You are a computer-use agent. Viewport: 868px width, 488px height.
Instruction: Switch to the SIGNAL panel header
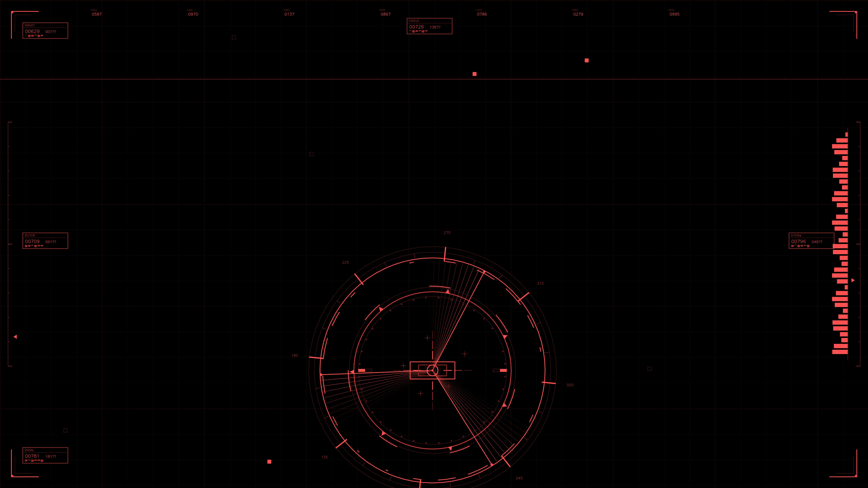point(30,450)
